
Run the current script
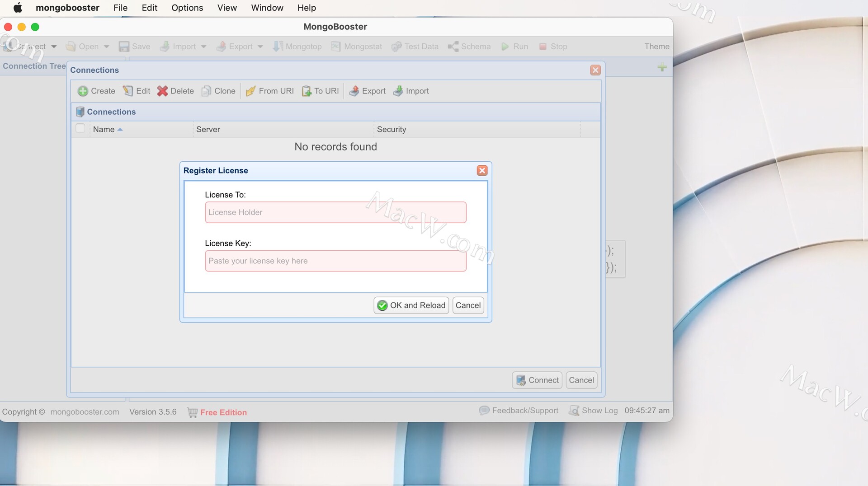[514, 47]
